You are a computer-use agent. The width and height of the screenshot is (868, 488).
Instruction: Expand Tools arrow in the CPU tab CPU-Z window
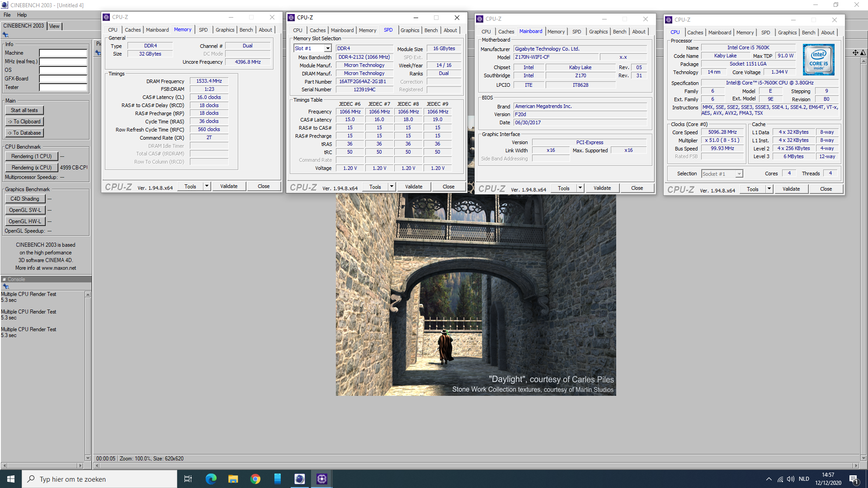(x=769, y=189)
